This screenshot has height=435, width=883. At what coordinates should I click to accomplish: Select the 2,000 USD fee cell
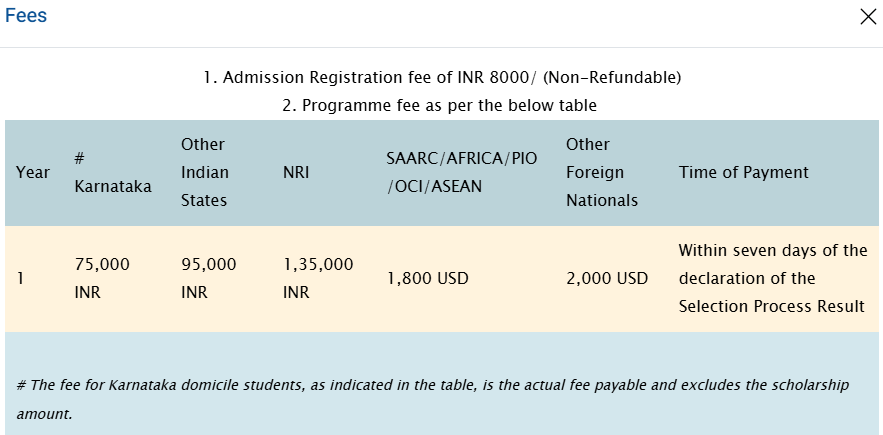(x=606, y=278)
